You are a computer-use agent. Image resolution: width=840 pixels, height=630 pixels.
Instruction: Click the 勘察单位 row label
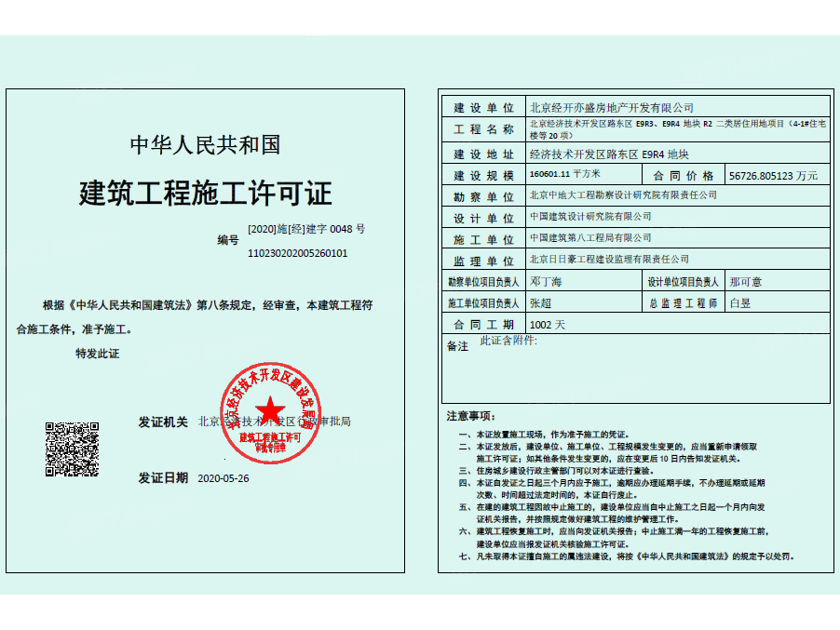coord(483,197)
